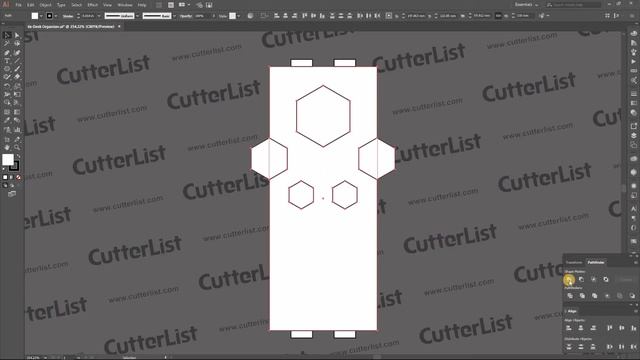The image size is (640, 360).
Task: Select the Artboard tool
Action: [x=7, y=139]
